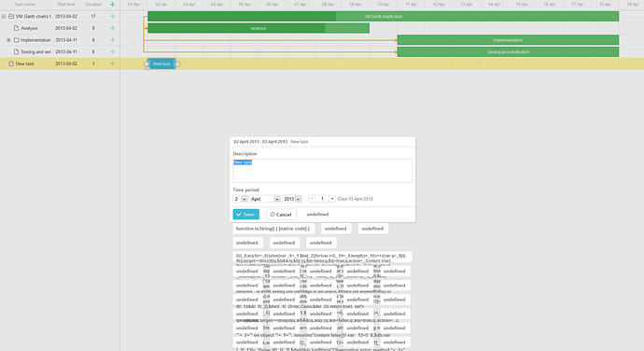Click the 01 Apr date header

133,5
